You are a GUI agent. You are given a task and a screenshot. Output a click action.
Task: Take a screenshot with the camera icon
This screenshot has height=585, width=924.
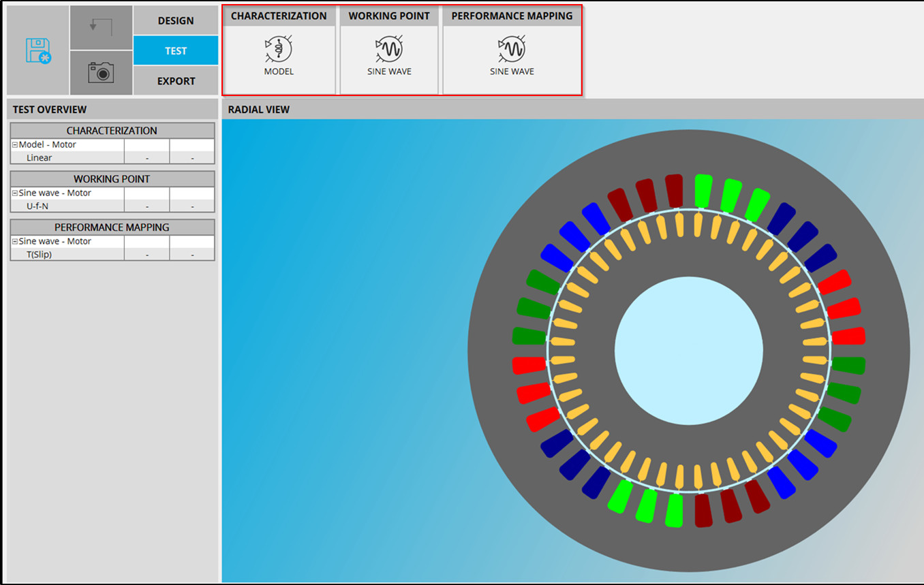click(101, 72)
